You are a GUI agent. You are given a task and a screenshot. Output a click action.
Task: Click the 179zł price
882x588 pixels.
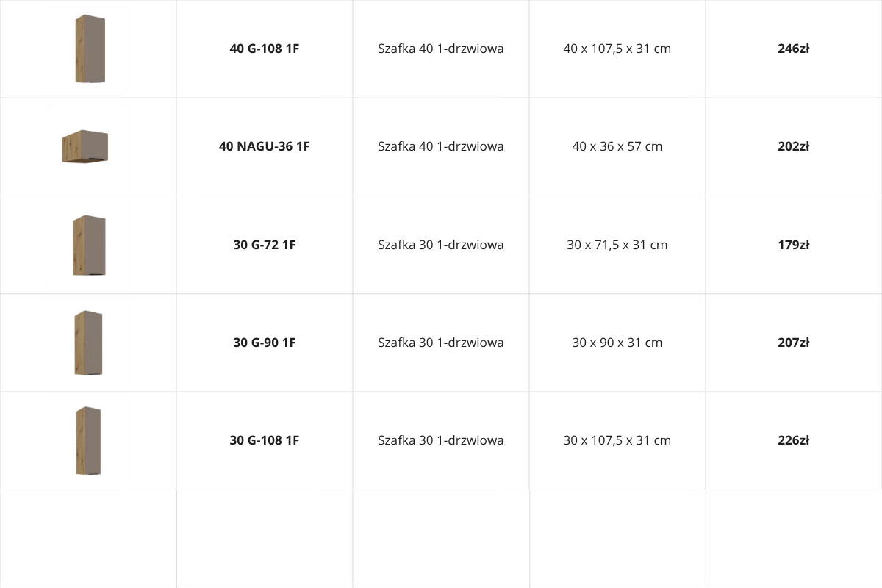(794, 245)
